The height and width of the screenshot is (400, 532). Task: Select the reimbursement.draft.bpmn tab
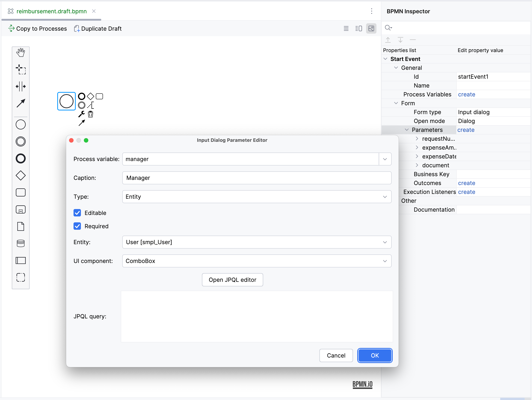tap(52, 11)
